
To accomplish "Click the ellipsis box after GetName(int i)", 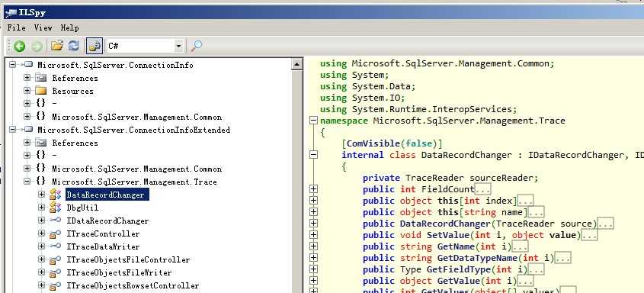I will 520,247.
